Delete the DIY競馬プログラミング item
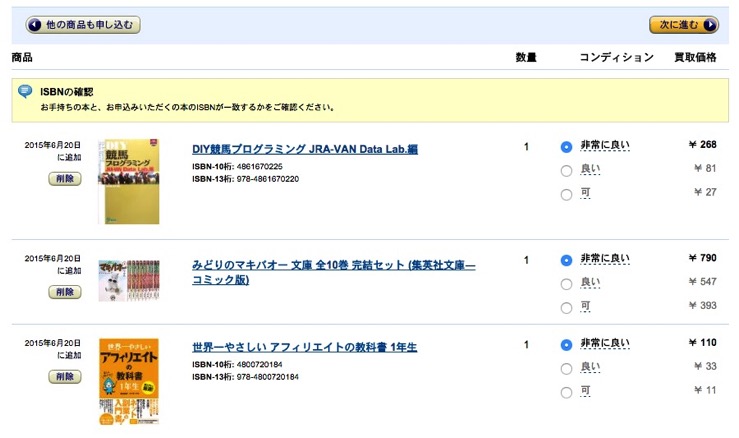This screenshot has width=739, height=438. click(x=65, y=179)
